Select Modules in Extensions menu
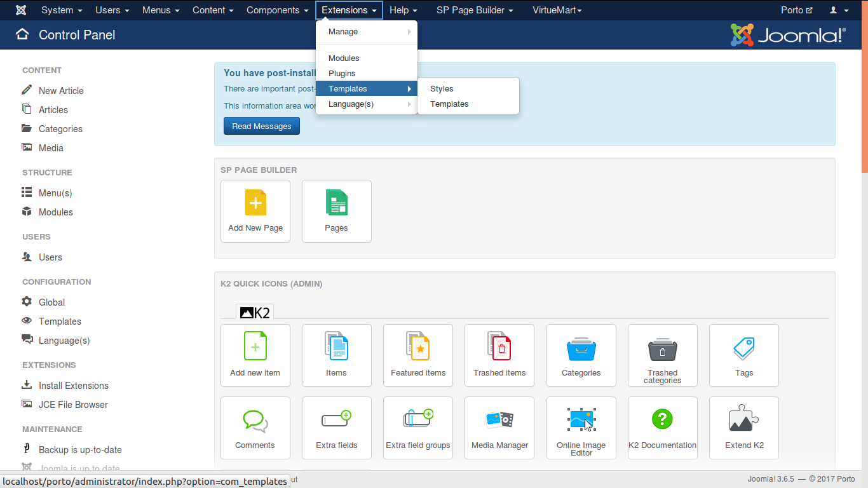 [367, 58]
